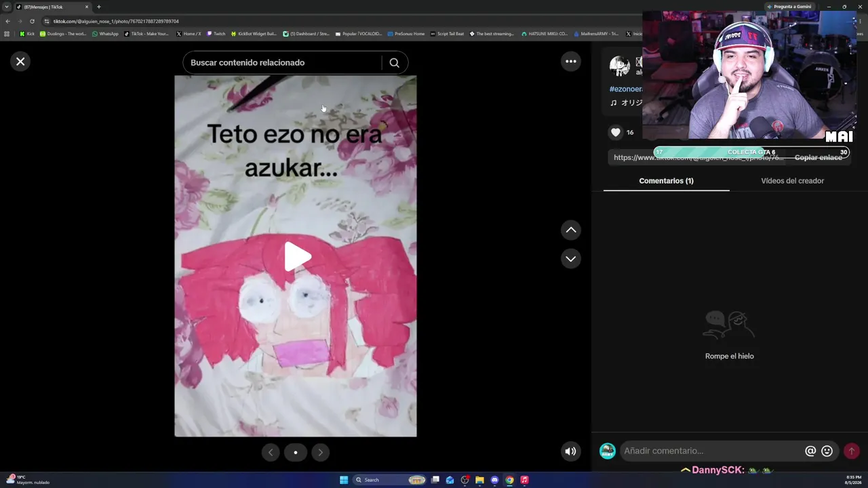
Task: Open Task View on the taskbar
Action: (x=435, y=480)
